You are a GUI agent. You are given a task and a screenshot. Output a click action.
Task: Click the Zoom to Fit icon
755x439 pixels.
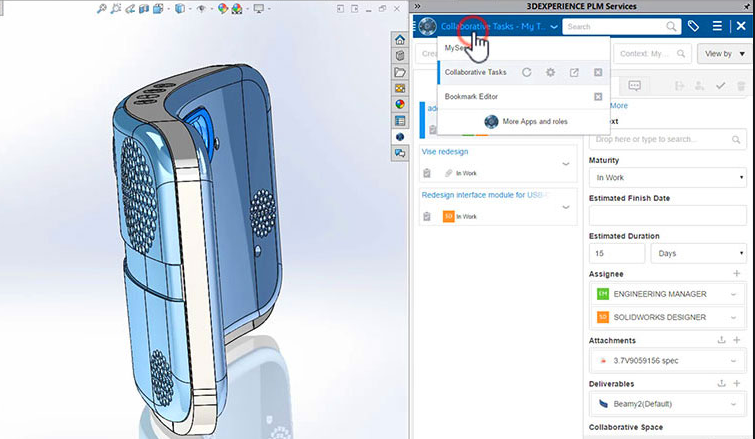102,9
